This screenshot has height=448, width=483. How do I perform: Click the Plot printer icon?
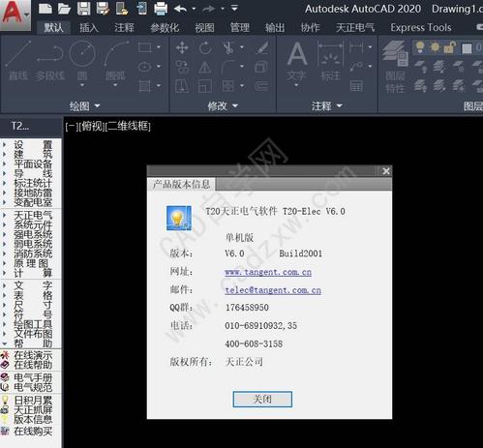point(161,9)
